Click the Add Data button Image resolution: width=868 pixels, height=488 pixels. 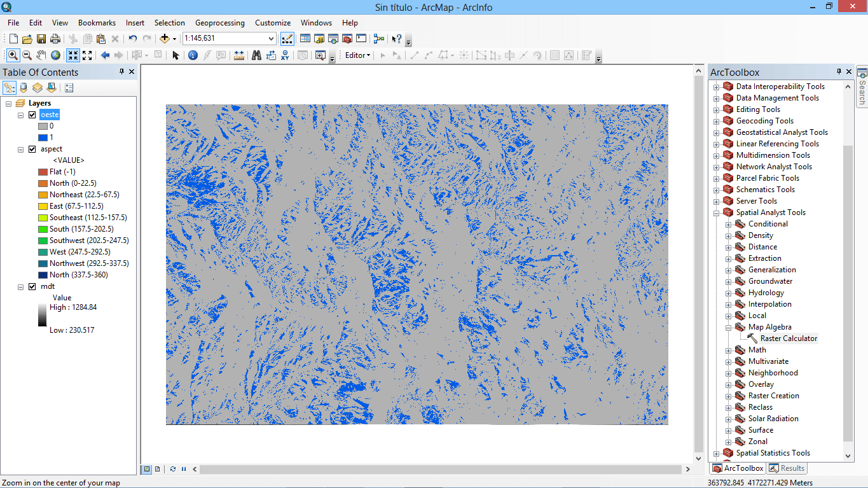165,39
